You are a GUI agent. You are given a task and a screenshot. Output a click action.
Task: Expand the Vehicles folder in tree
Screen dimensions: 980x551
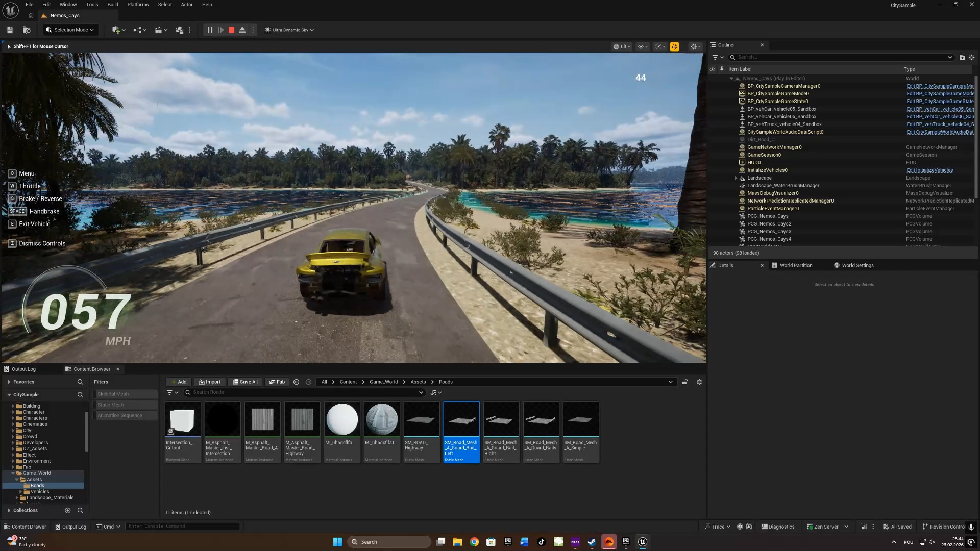click(21, 492)
